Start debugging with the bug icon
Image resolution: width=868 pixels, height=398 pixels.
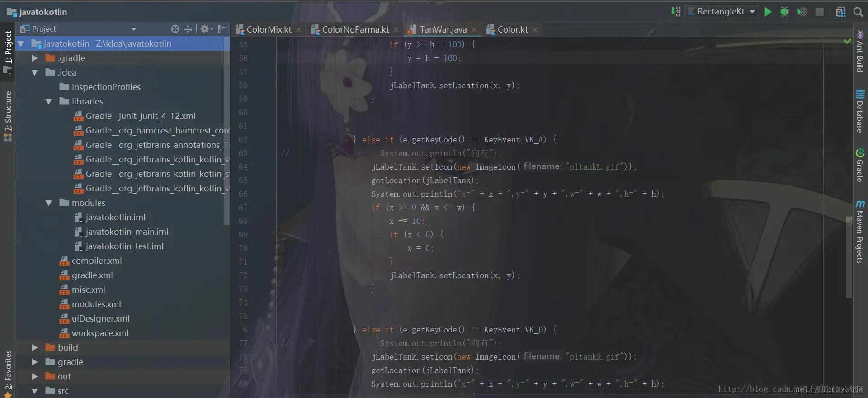785,12
